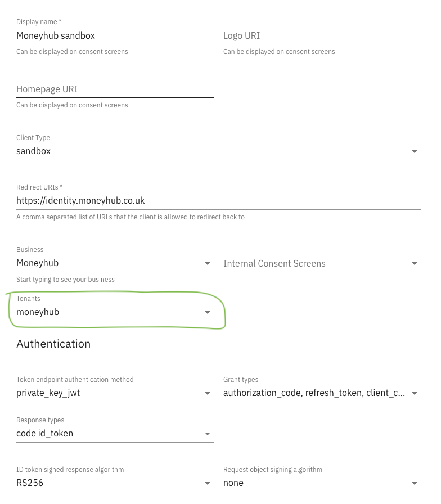
Task: Click the Business dropdown arrow icon
Action: point(208,263)
